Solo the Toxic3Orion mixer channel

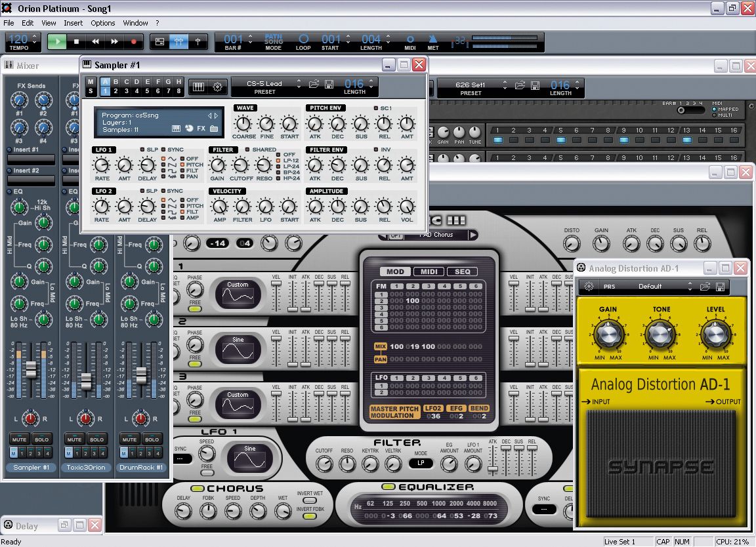(x=96, y=439)
